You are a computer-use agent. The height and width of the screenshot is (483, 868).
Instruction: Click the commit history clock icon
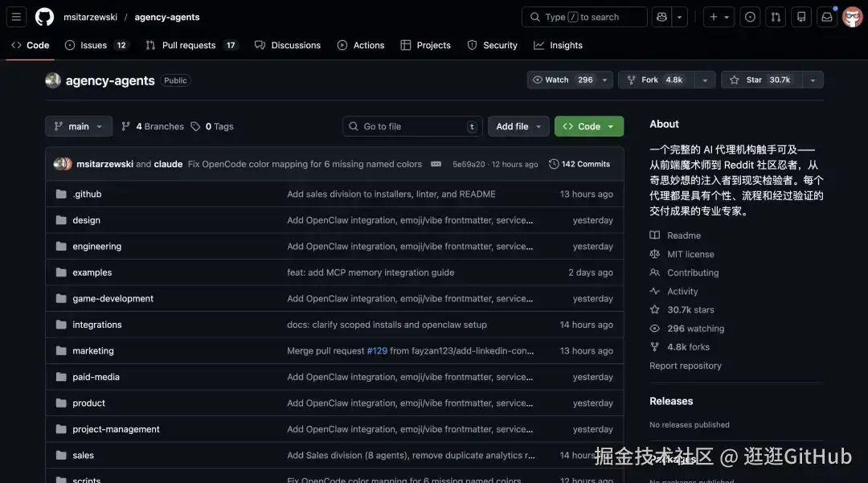pos(554,164)
